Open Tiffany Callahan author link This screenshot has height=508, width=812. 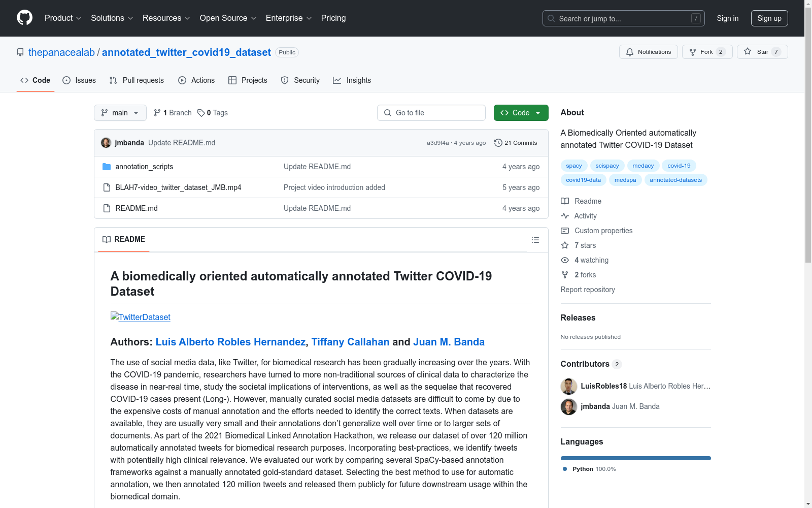pyautogui.click(x=350, y=342)
